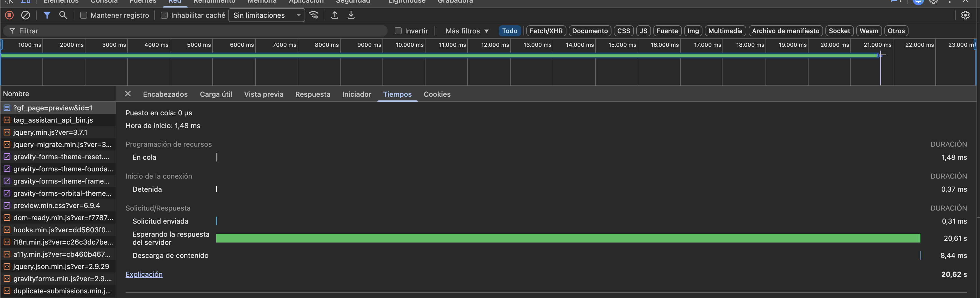The width and height of the screenshot is (980, 298).
Task: Select jquery.min.js?ver=3.7.1 request
Action: [x=50, y=132]
